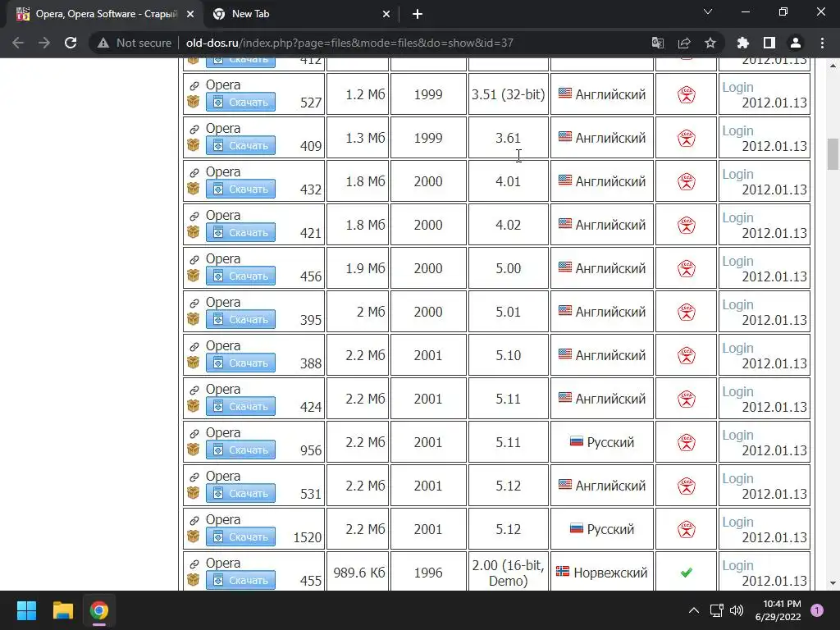Open the clock showing 10:41 PM

point(778,610)
